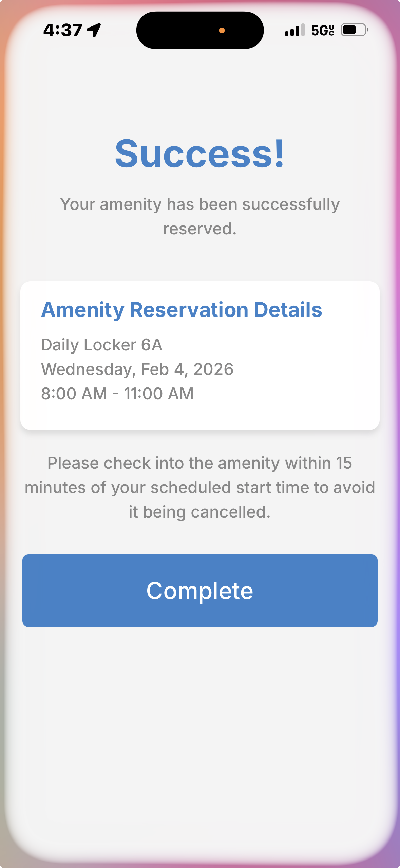Select the Amenity Reservation Details title
The height and width of the screenshot is (868, 400).
tap(182, 310)
